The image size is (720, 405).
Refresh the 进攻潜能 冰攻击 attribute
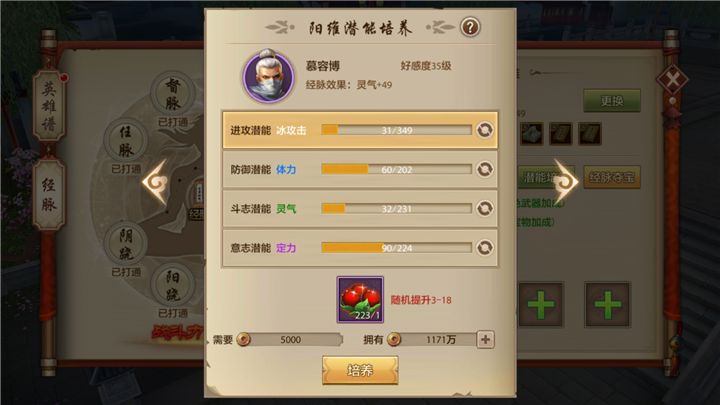(x=484, y=130)
